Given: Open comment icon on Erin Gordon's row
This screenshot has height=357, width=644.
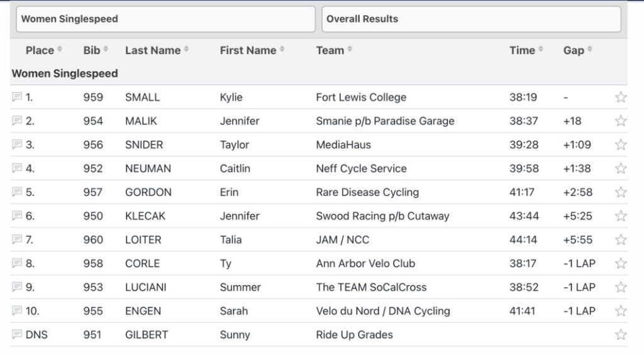Looking at the screenshot, I should 17,191.
